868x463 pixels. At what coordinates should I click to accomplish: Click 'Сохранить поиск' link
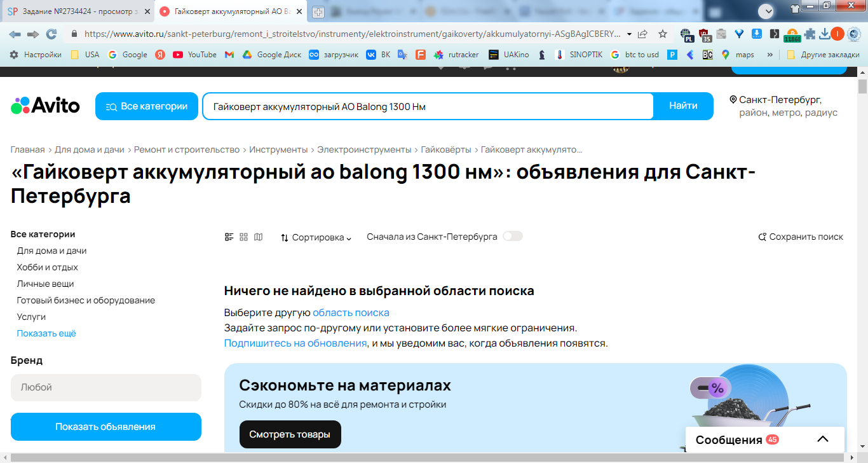click(801, 237)
